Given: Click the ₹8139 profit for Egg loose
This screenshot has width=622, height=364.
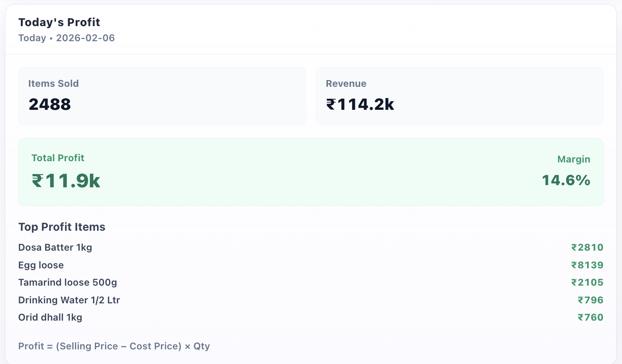Looking at the screenshot, I should tap(587, 265).
